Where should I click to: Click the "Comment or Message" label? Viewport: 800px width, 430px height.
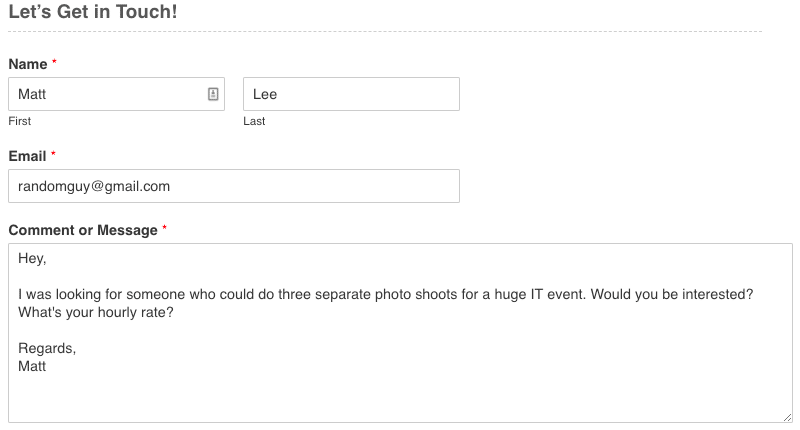pyautogui.click(x=83, y=230)
